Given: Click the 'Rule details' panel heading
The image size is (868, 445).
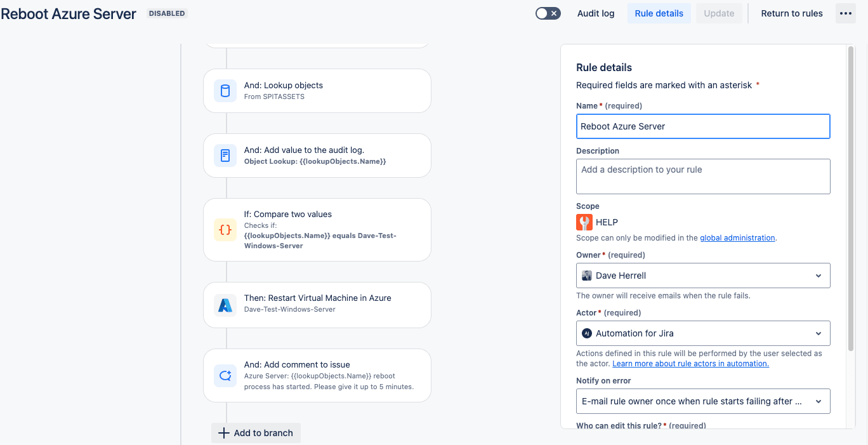Looking at the screenshot, I should [x=604, y=67].
